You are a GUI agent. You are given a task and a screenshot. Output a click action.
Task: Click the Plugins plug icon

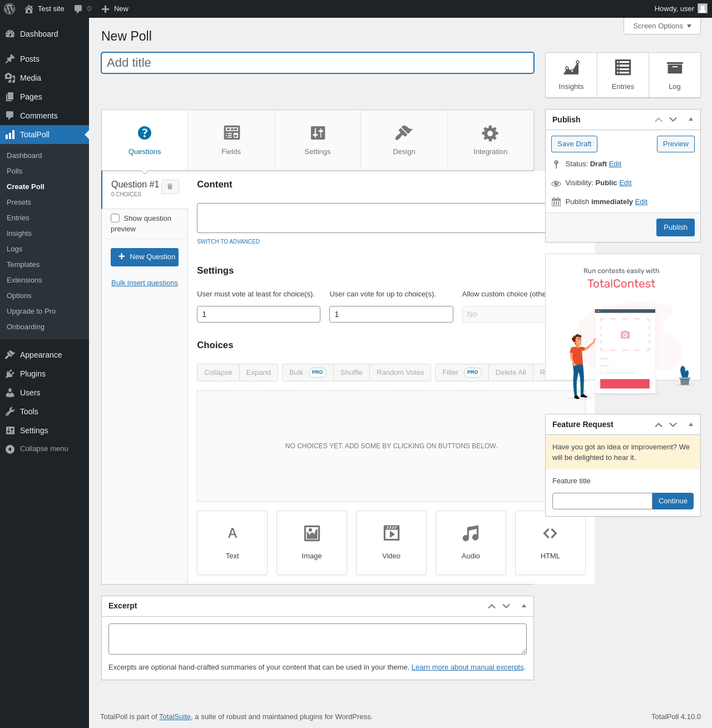click(x=10, y=374)
